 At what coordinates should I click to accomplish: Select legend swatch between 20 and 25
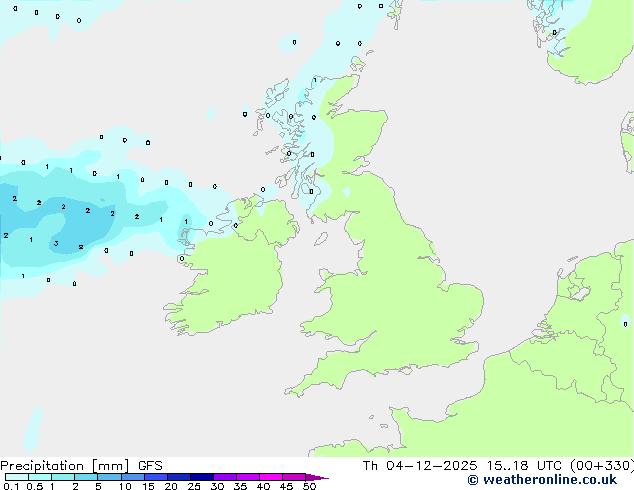pyautogui.click(x=179, y=477)
